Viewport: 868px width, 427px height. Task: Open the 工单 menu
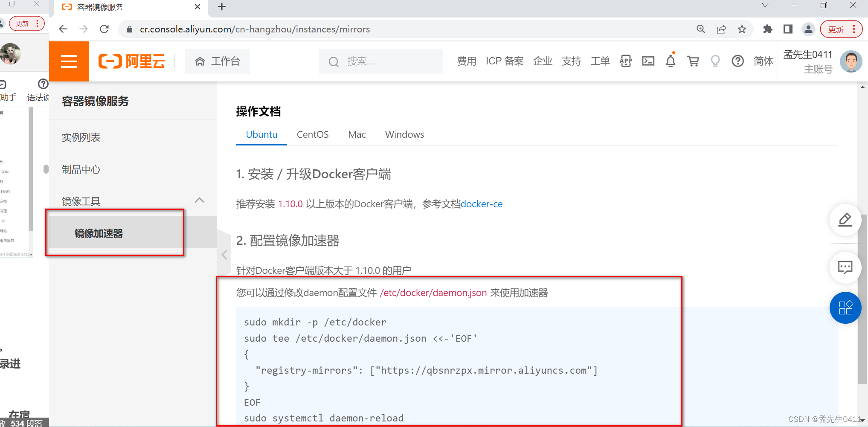600,61
